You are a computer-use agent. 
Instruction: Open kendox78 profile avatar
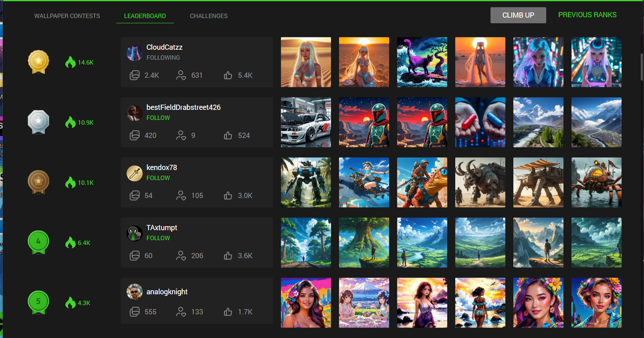(135, 173)
